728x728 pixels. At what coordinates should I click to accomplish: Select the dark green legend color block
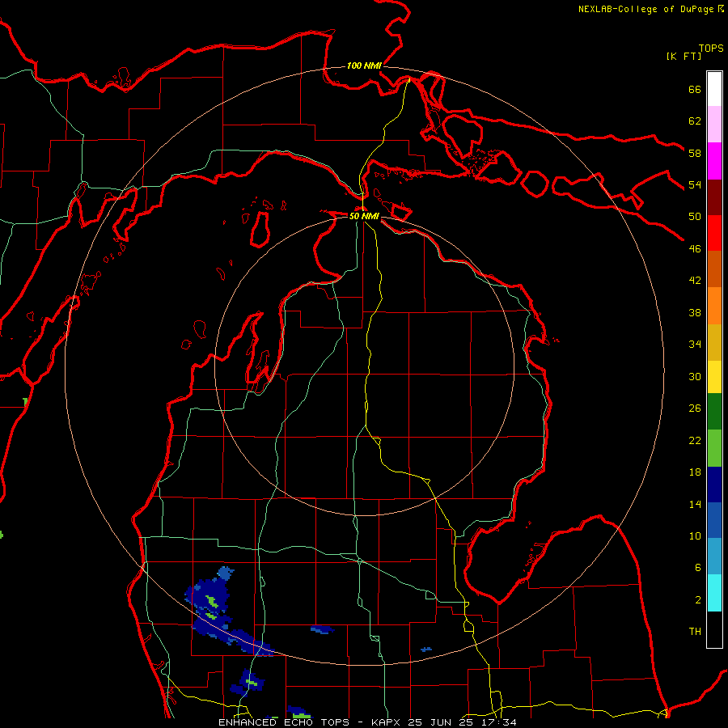[714, 412]
